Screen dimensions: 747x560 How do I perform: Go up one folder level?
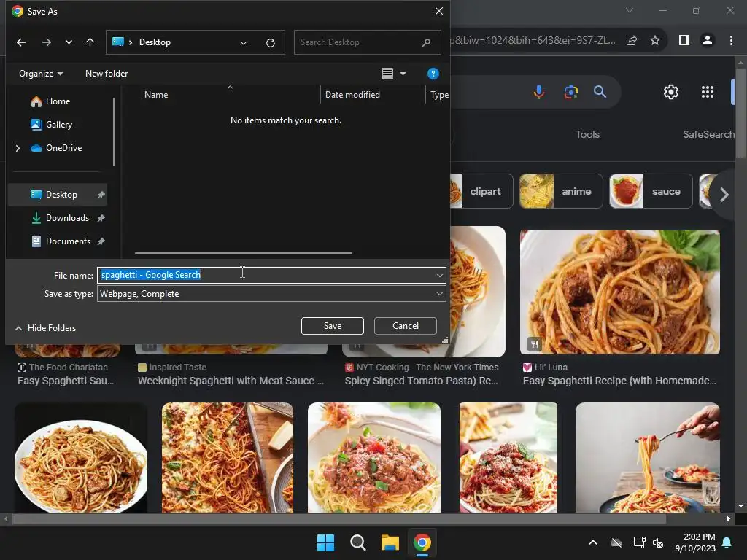90,42
